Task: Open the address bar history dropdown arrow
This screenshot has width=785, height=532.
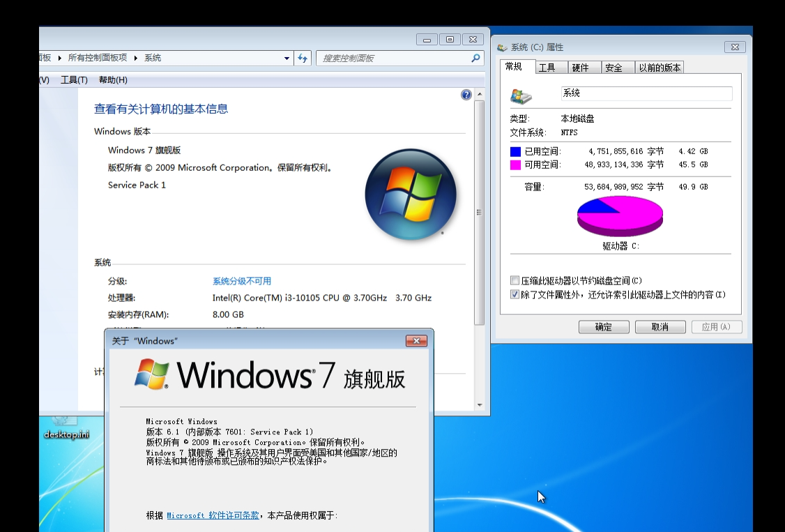Action: (x=286, y=58)
